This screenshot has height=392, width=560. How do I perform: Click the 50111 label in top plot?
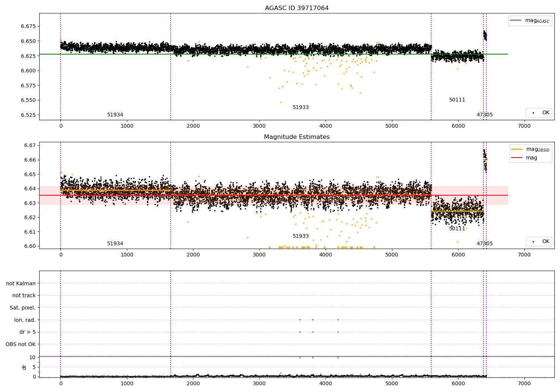(x=457, y=100)
